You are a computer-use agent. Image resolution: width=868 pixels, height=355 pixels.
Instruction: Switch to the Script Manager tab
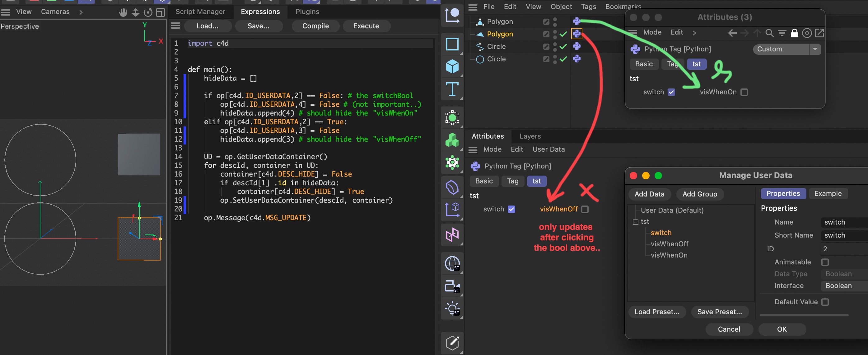coord(200,12)
